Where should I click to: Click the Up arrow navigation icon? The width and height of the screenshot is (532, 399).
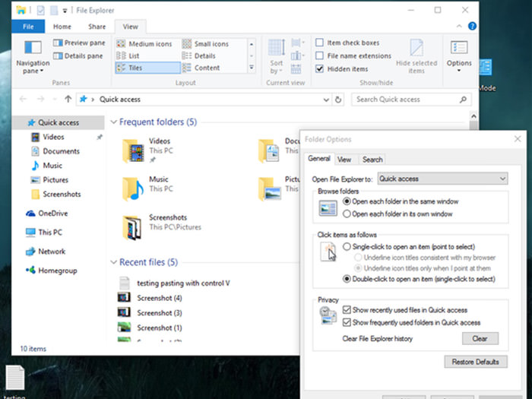68,99
